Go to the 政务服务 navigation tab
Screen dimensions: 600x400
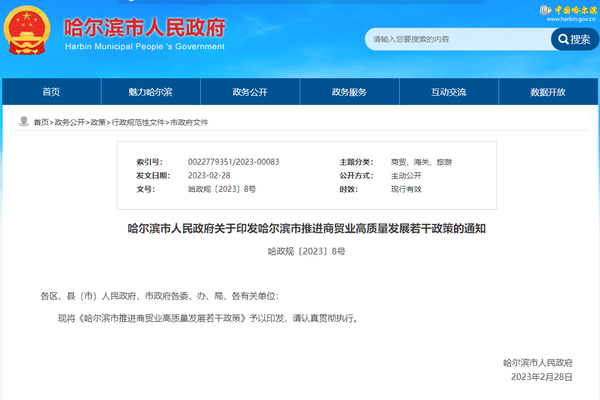click(349, 92)
